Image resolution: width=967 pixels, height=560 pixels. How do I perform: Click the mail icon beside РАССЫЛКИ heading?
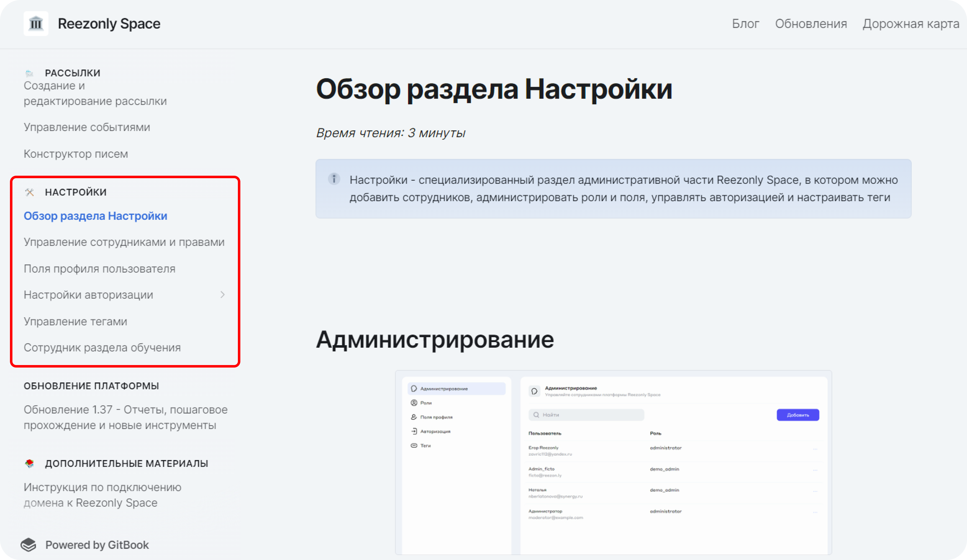(x=29, y=73)
